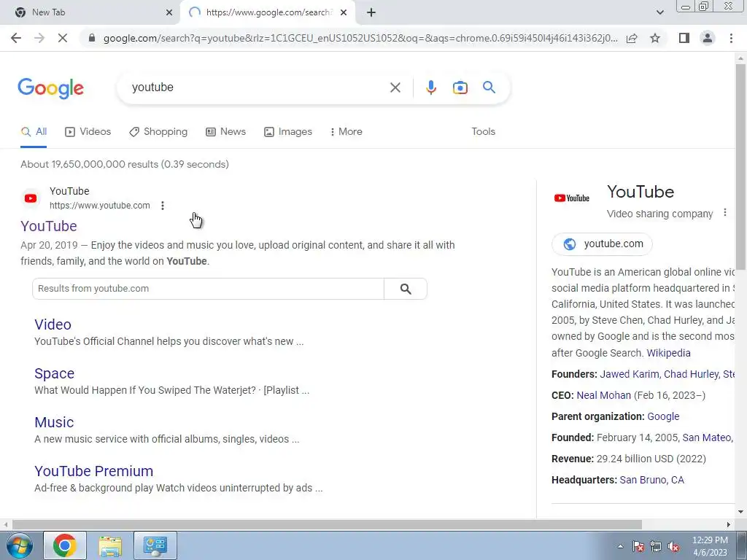Open the San Bruno, CA link
This screenshot has height=560, width=747.
[651, 480]
